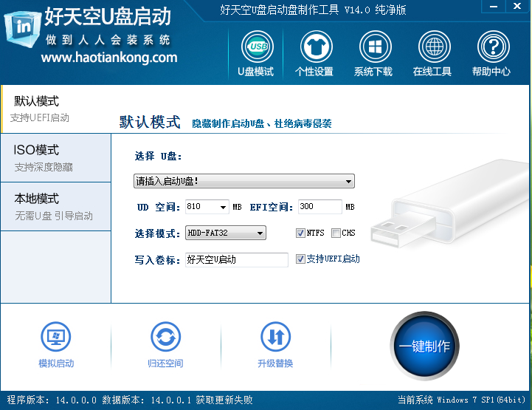Click 当前系统 Windows 7 SP1 text
The width and height of the screenshot is (532, 410).
[462, 400]
